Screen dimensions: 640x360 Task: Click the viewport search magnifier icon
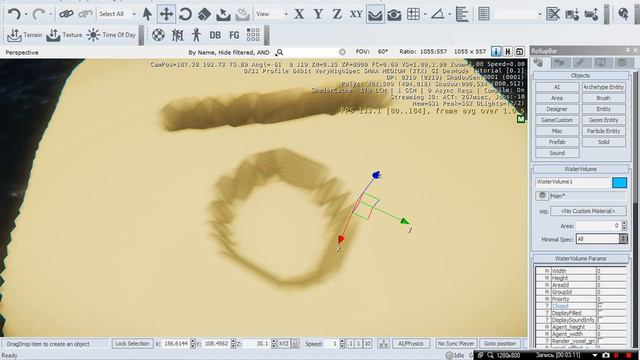[280, 52]
